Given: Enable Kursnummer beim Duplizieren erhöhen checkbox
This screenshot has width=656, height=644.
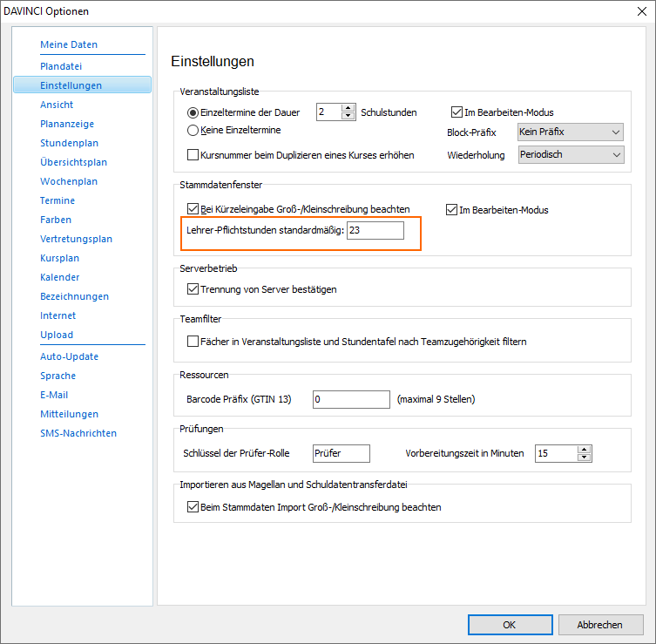Looking at the screenshot, I should coord(193,155).
